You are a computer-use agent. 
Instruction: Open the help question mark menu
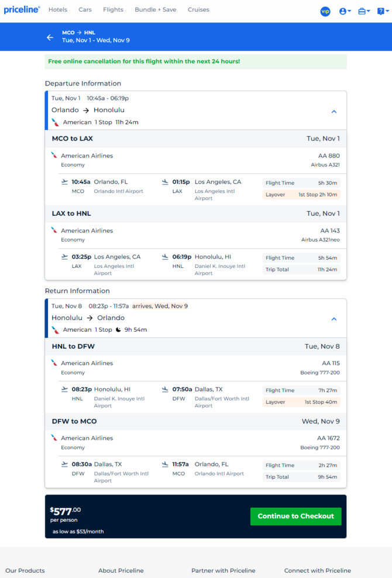pyautogui.click(x=383, y=12)
